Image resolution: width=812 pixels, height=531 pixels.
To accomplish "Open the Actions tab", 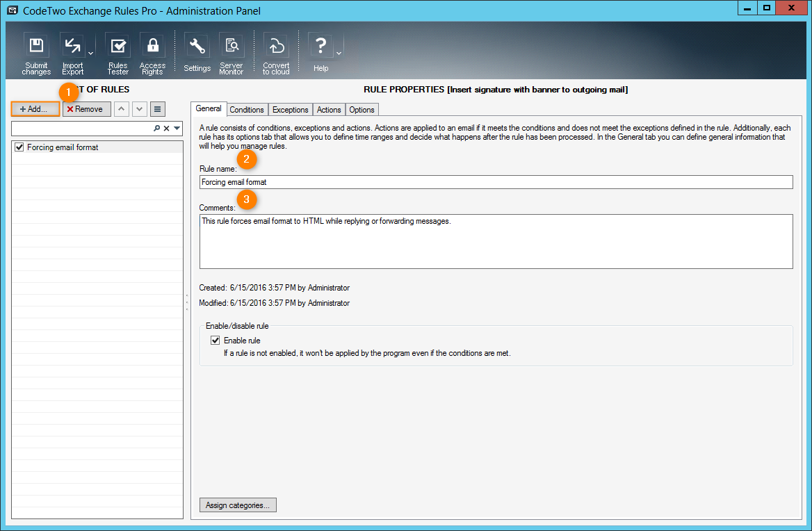I will 329,110.
